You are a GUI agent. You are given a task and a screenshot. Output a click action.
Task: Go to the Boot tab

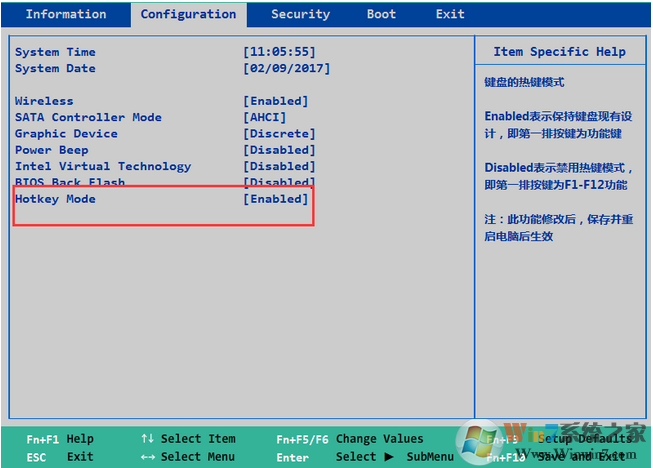pos(381,14)
